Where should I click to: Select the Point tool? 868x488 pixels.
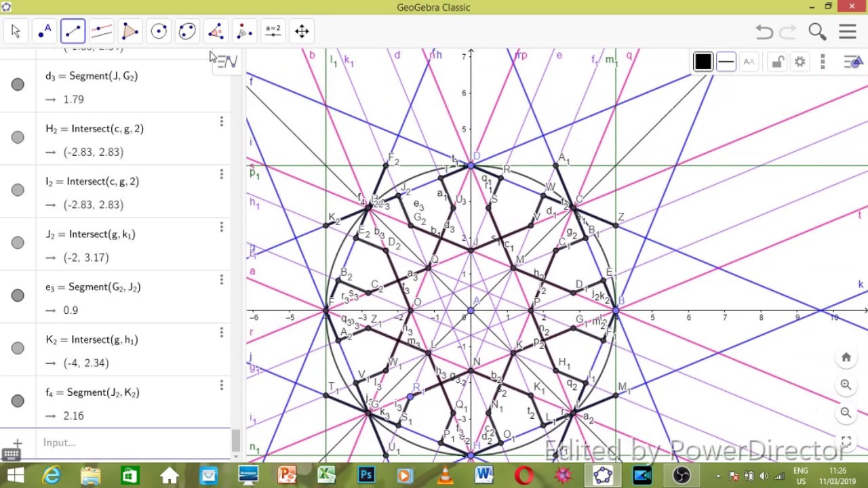point(45,31)
